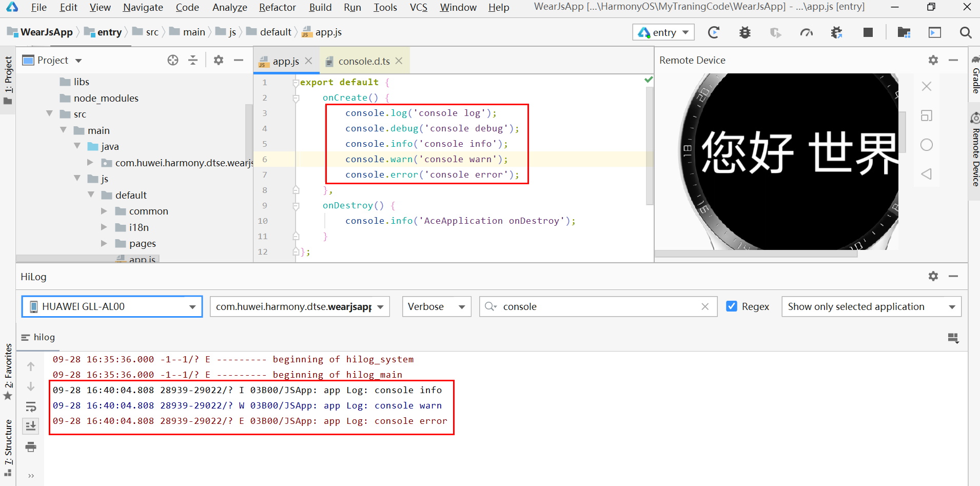The width and height of the screenshot is (980, 486).
Task: Select the libs folder
Action: pos(81,82)
